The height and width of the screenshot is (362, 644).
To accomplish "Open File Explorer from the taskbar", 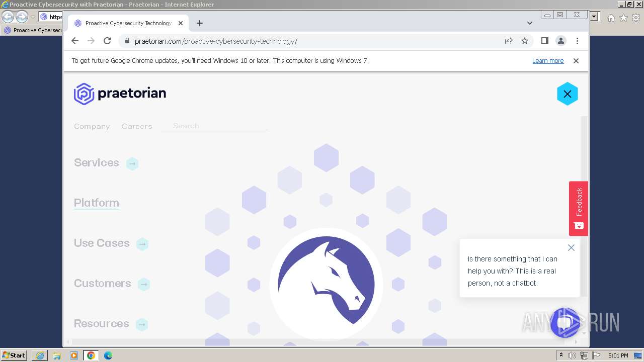I will (57, 355).
